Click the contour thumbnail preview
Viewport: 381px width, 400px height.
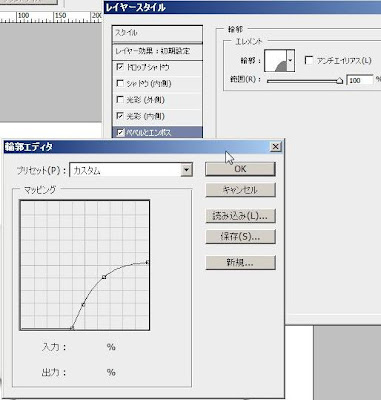[276, 60]
